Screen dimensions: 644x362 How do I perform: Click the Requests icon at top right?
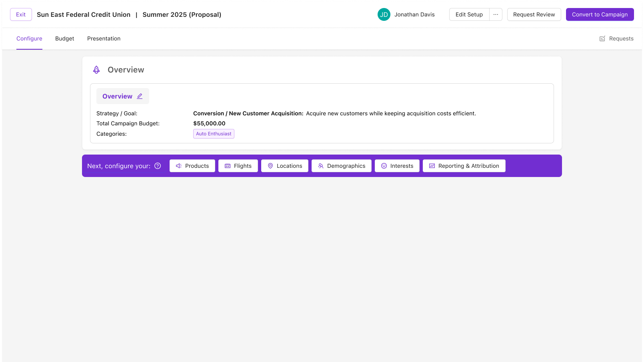click(x=602, y=39)
